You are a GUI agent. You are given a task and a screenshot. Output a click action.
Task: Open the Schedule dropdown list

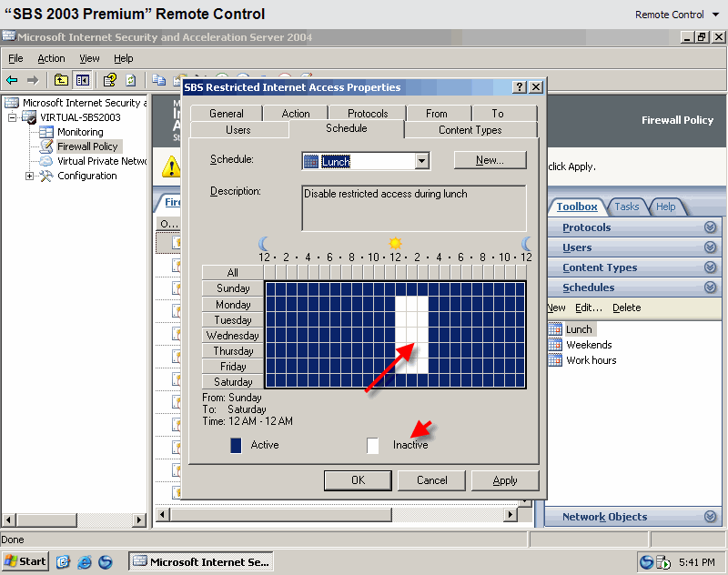tap(421, 161)
